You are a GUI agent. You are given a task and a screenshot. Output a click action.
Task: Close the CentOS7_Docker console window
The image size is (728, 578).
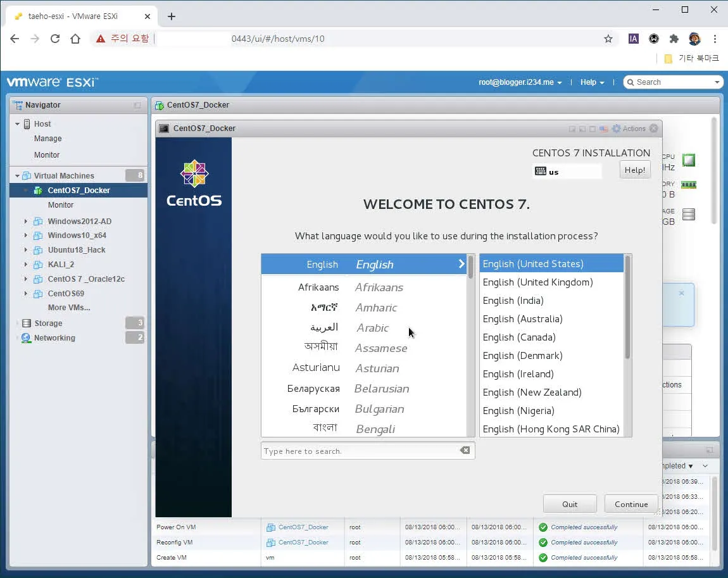point(653,129)
